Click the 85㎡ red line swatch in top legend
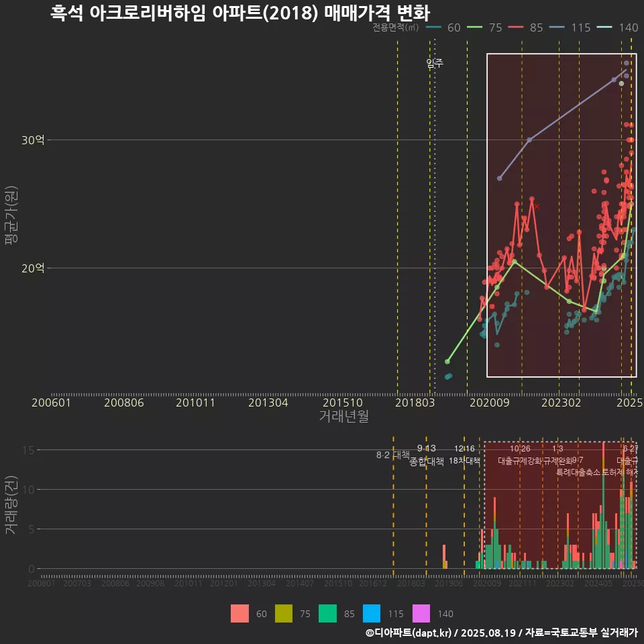This screenshot has width=644, height=644. (516, 28)
